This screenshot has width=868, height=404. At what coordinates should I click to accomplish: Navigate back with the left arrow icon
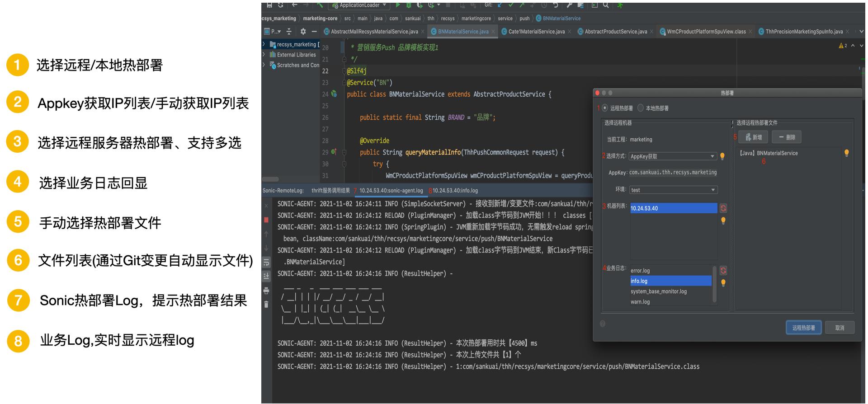coord(295,5)
